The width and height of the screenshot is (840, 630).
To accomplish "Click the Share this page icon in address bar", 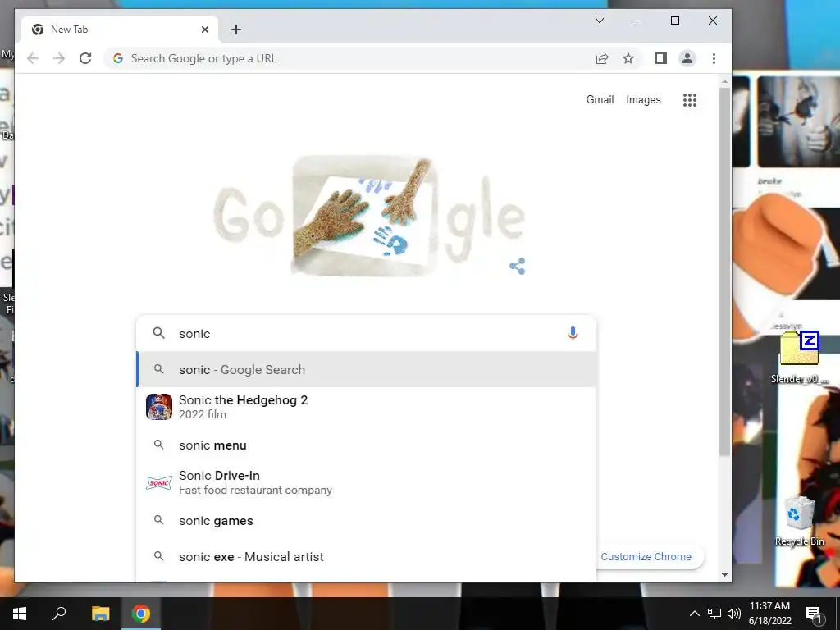I will 602,58.
